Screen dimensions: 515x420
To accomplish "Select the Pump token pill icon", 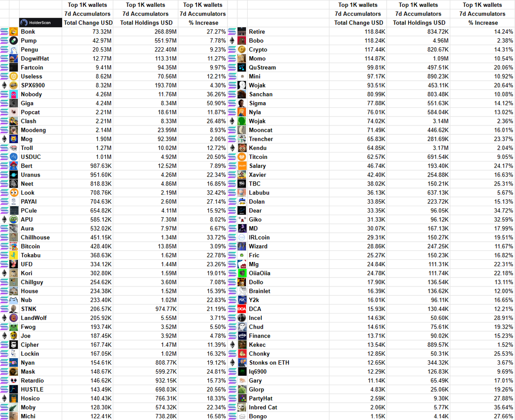I will pos(14,41).
